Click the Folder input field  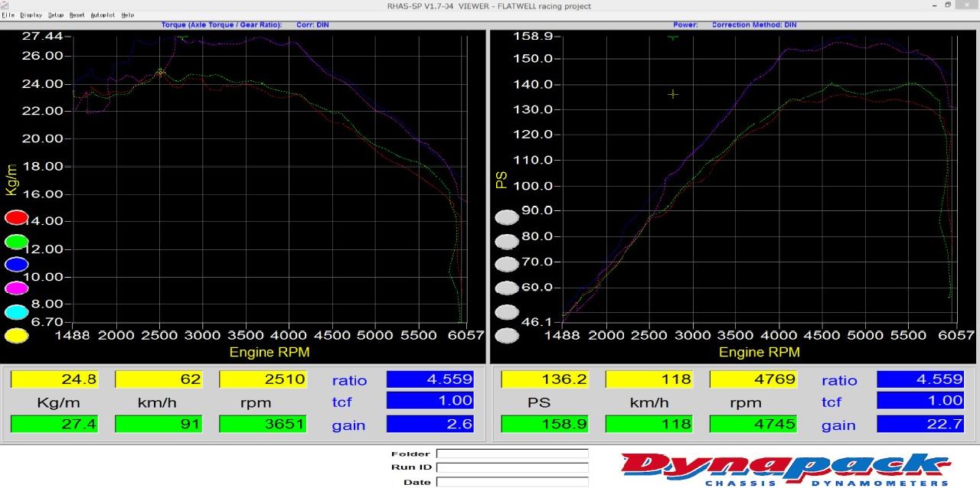(x=512, y=454)
